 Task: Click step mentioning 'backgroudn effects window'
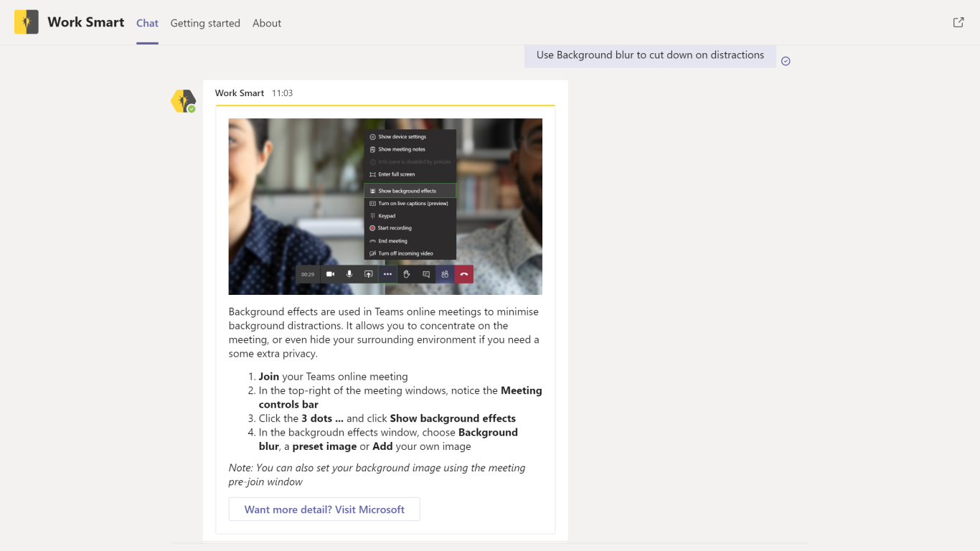pos(388,439)
